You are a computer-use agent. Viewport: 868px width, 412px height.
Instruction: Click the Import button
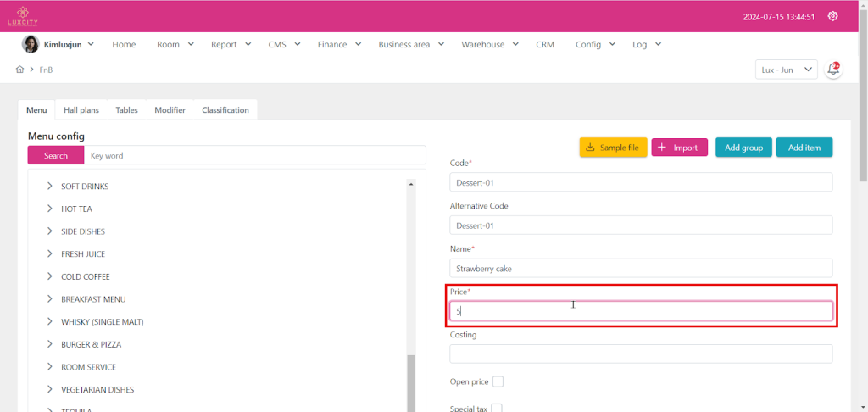tap(679, 148)
